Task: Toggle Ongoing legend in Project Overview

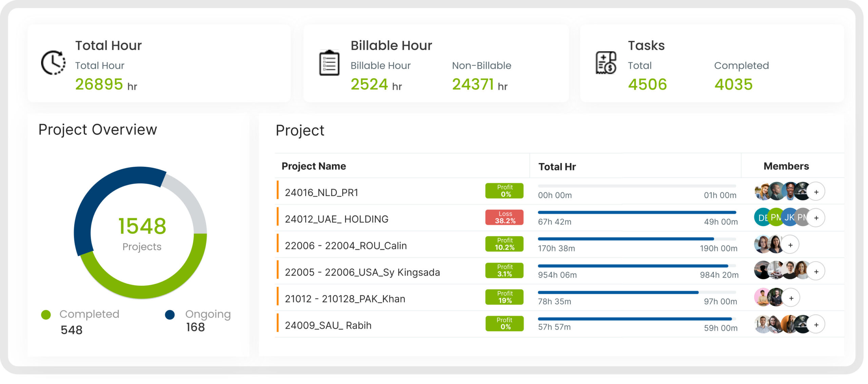Action: 208,314
